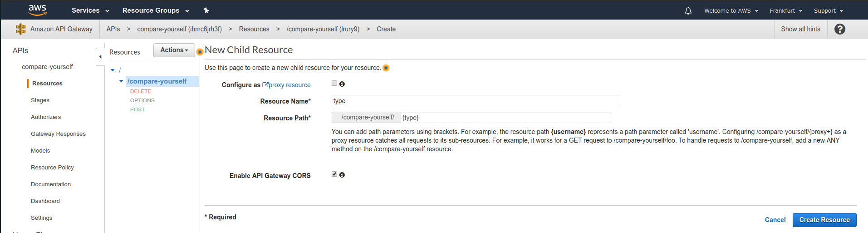
Task: Uncheck Enable API Gateway CORS checkbox
Action: pyautogui.click(x=334, y=174)
